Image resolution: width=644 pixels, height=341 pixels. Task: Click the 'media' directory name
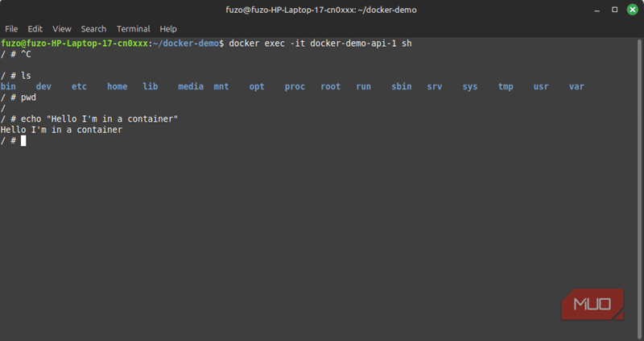191,86
